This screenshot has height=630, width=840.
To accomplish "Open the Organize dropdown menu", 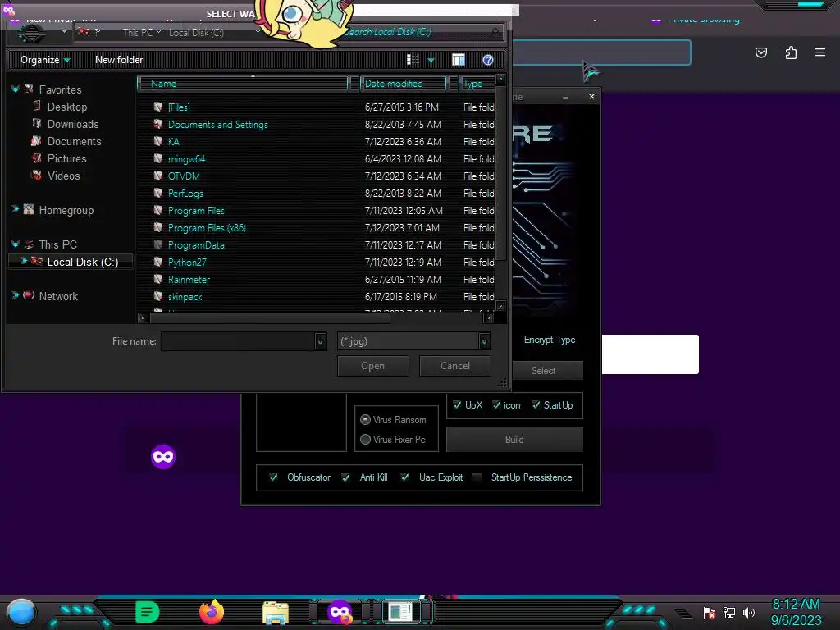I will click(x=45, y=60).
